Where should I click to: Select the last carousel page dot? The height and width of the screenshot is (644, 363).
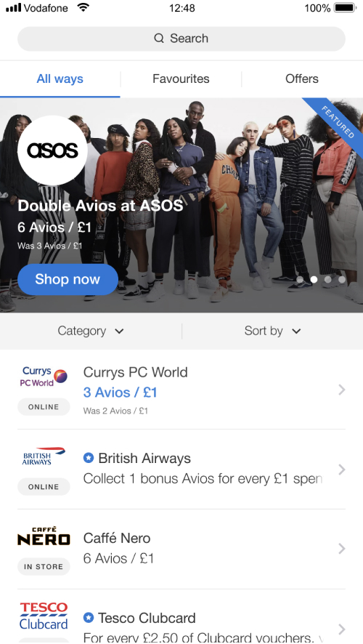point(342,280)
